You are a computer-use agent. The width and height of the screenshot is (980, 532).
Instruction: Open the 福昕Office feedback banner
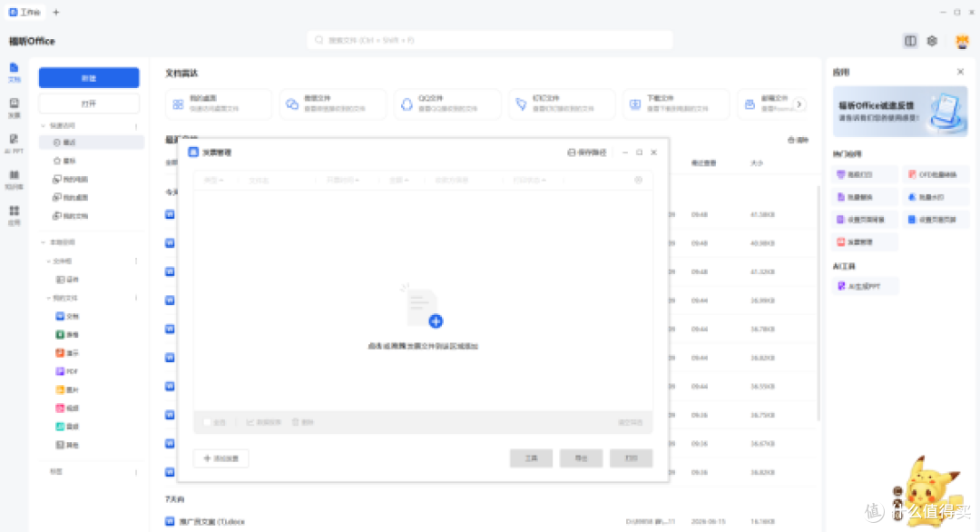click(900, 112)
